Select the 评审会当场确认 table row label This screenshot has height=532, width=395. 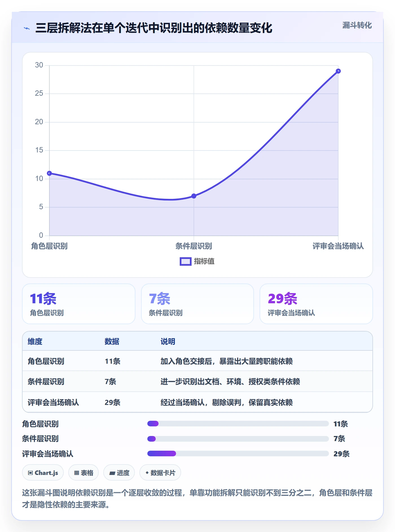point(53,402)
